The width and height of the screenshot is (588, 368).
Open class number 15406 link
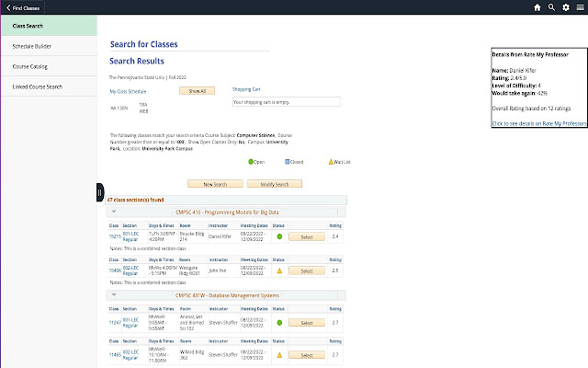coord(115,270)
